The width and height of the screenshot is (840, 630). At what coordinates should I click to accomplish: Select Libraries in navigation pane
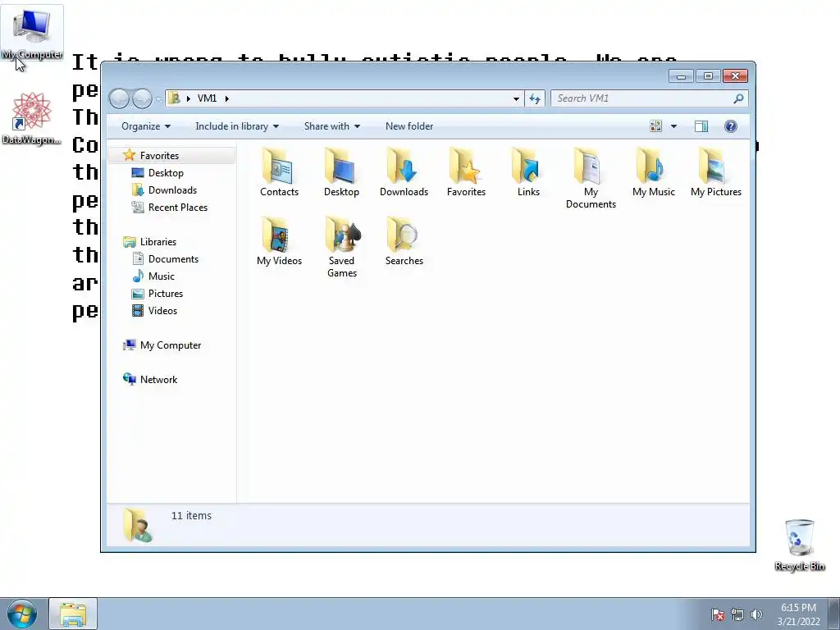[x=158, y=242]
